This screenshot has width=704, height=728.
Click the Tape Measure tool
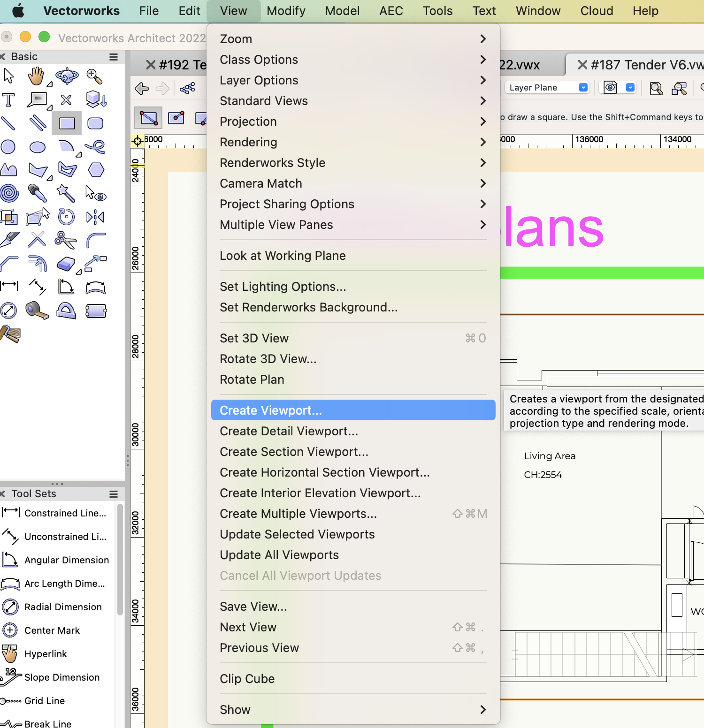(x=37, y=311)
